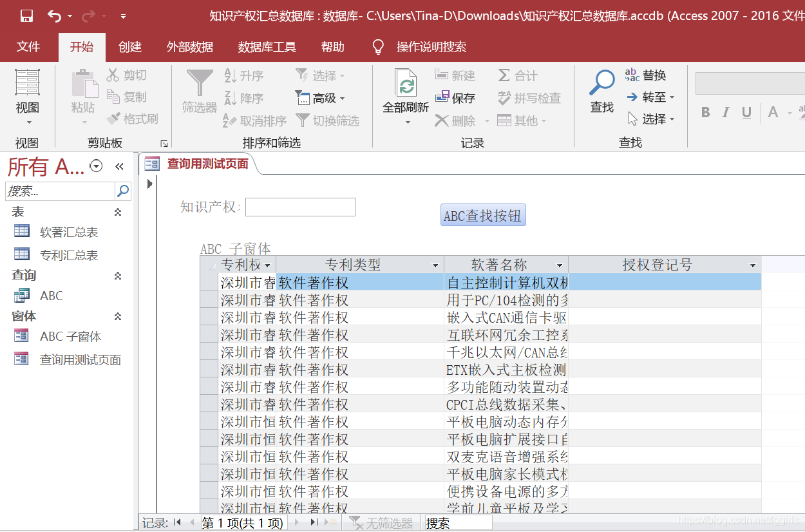The height and width of the screenshot is (532, 805).
Task: Toggle bold formatting B
Action: 705,113
